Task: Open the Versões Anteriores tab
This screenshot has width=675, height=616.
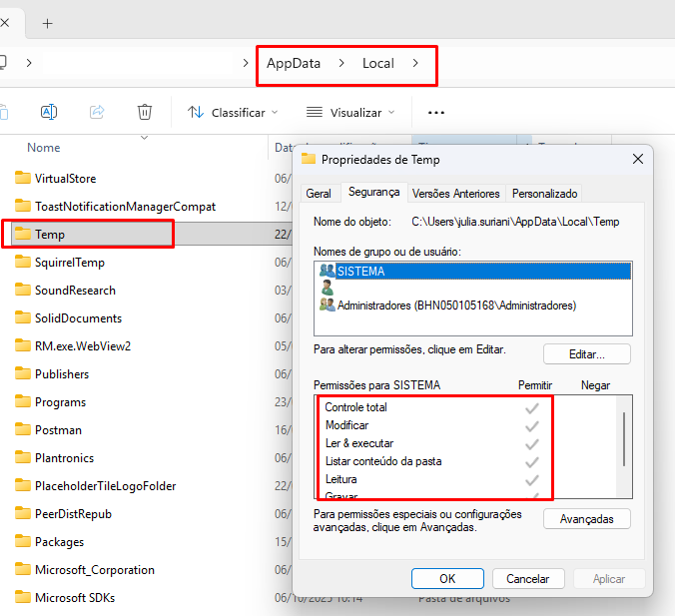Action: [x=456, y=194]
